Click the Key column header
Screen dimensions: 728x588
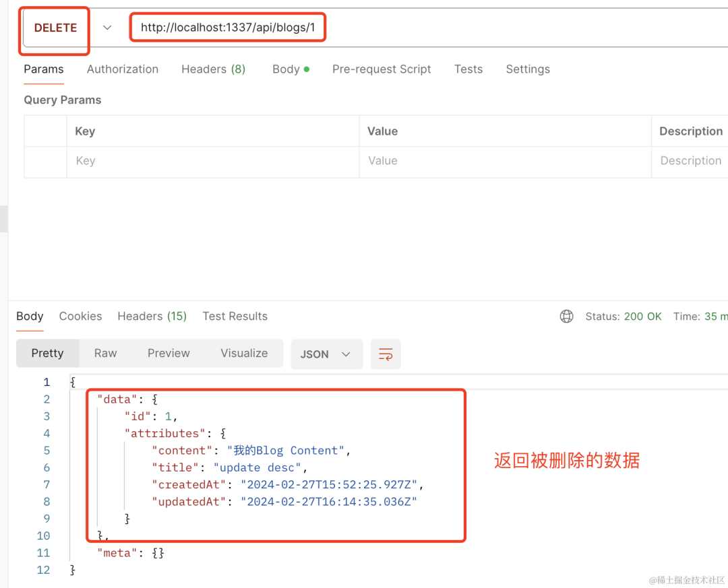click(85, 131)
